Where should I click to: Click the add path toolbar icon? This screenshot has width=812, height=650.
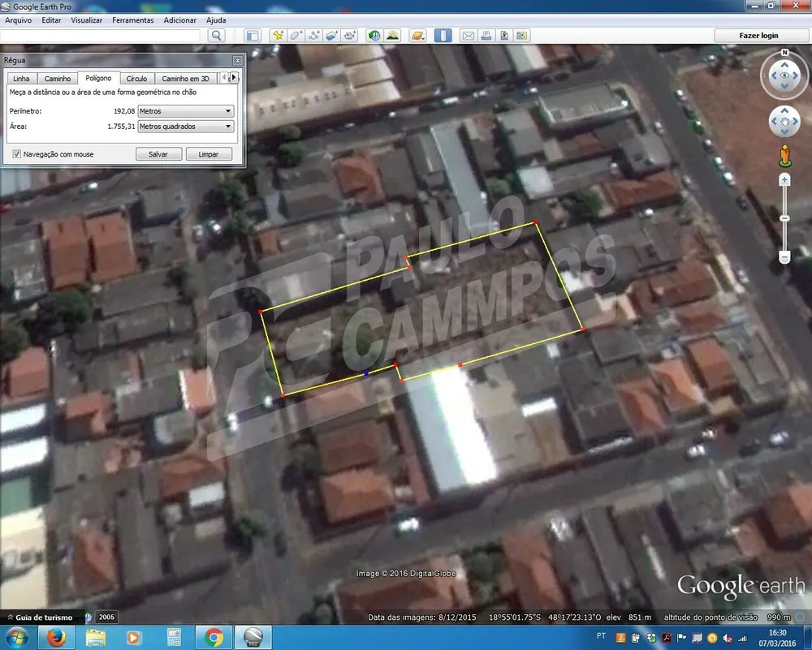[x=313, y=35]
